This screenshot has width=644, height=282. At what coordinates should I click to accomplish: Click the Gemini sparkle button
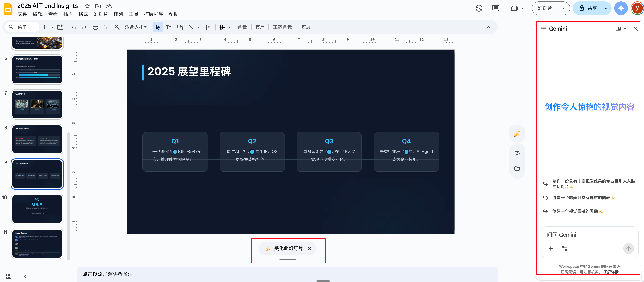click(621, 8)
